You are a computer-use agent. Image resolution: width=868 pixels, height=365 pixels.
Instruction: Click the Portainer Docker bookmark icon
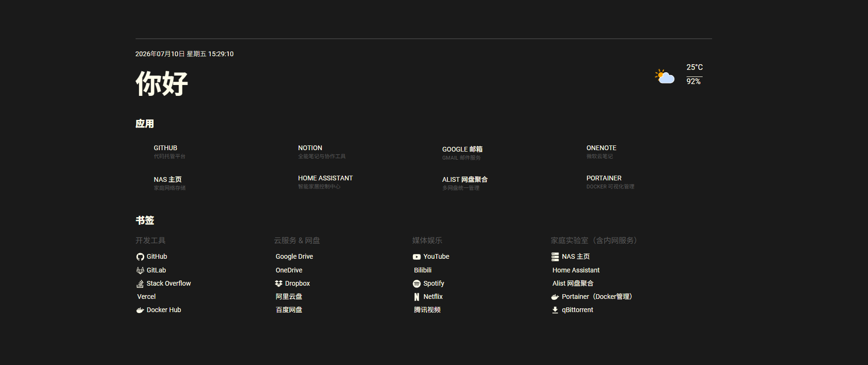coord(555,297)
